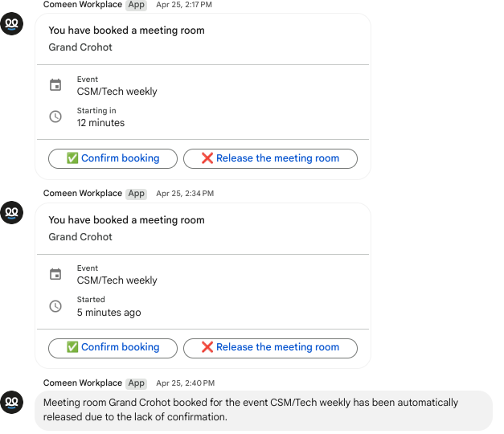
Task: Confirm booking in the 2:34 PM card
Action: pos(113,348)
